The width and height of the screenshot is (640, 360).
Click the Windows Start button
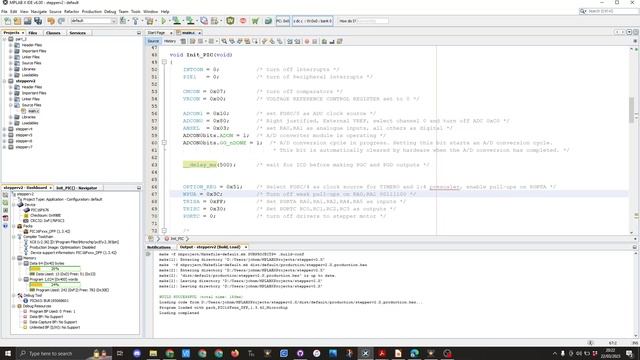[8, 353]
